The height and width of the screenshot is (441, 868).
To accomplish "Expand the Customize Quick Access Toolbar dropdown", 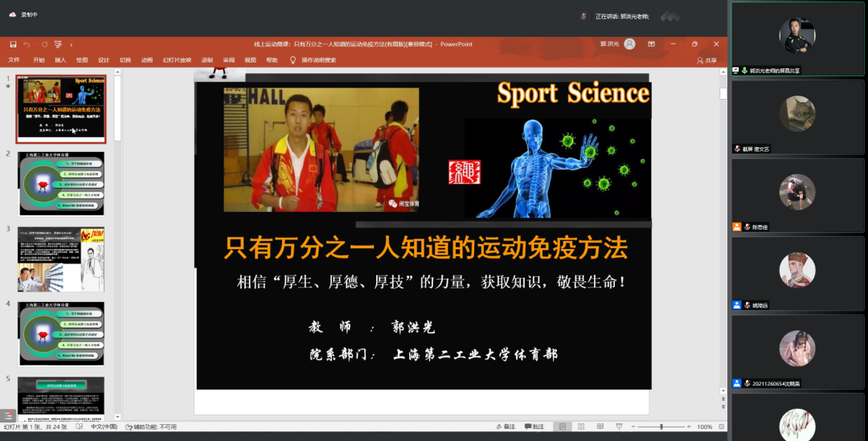I will pos(72,44).
